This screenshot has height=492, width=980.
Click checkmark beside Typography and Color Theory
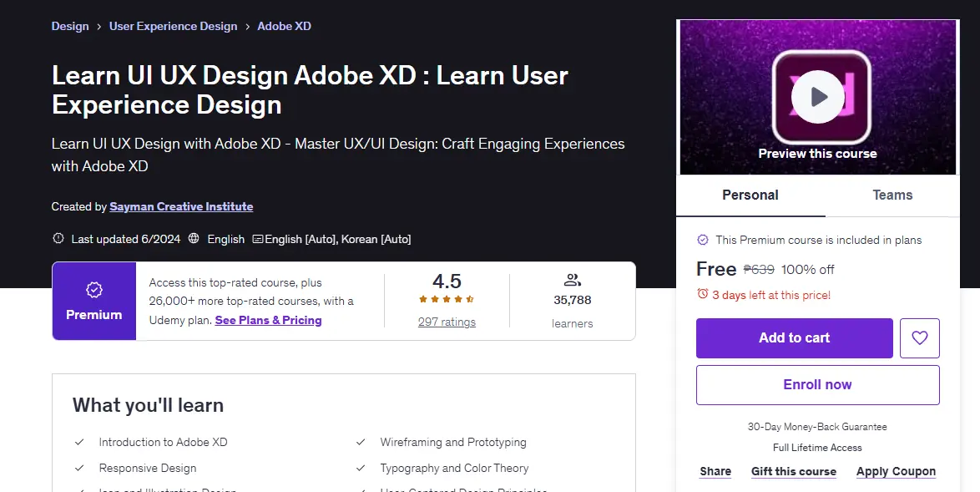coord(361,468)
